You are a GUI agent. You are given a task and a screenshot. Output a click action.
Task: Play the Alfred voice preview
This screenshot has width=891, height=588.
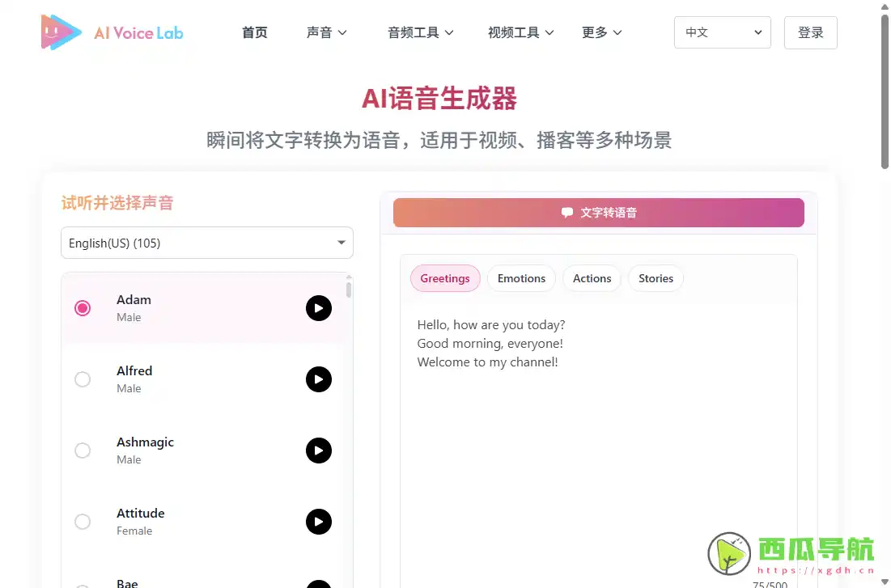(319, 379)
